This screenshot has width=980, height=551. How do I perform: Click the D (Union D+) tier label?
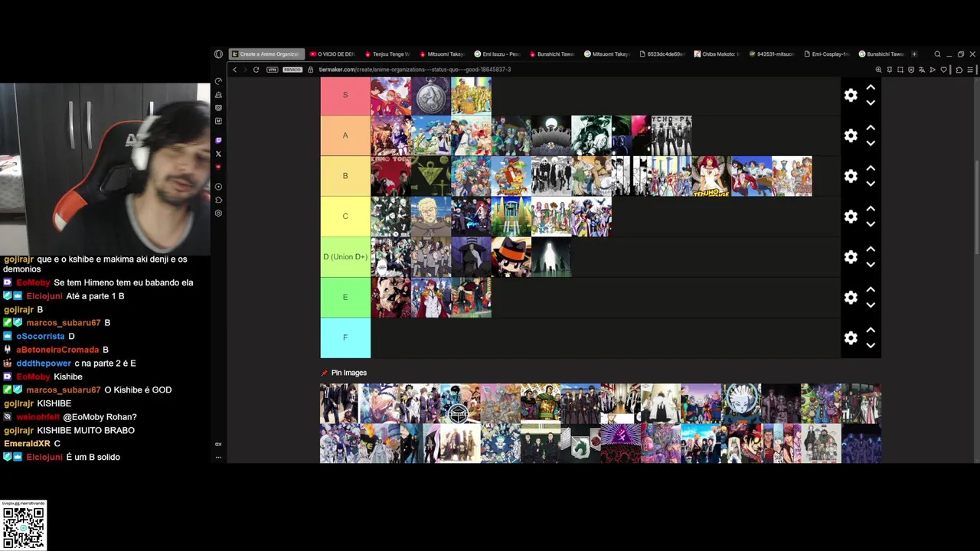coord(345,257)
